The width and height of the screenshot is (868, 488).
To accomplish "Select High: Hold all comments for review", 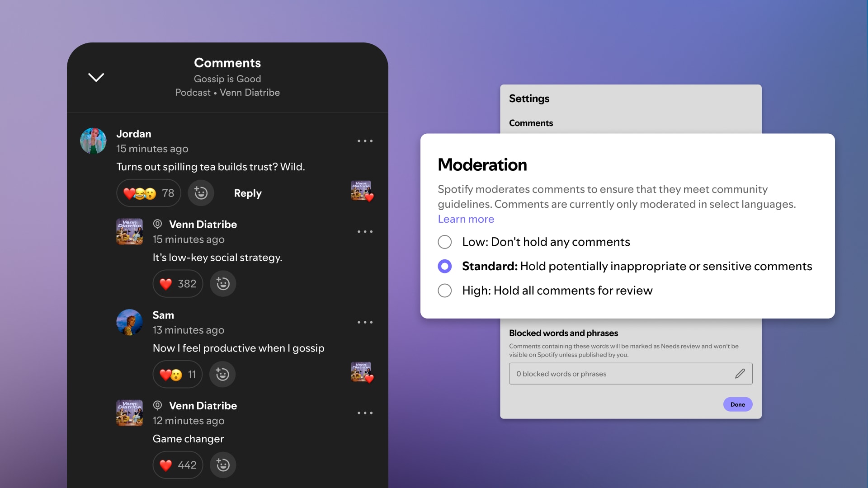I will pos(445,291).
